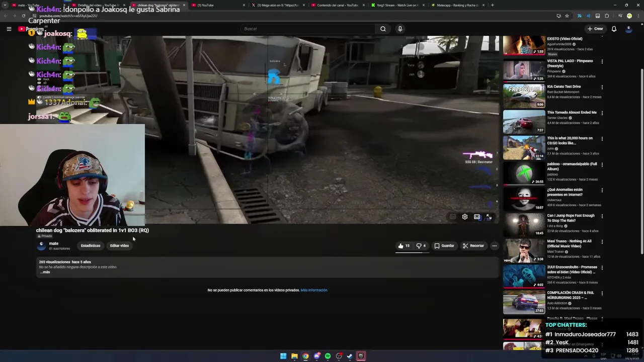The width and height of the screenshot is (644, 362).
Task: Open Steam from the taskbar
Action: [x=350, y=356]
